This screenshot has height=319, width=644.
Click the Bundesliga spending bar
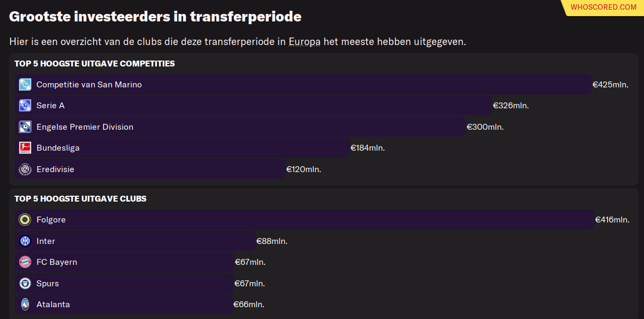pyautogui.click(x=183, y=148)
